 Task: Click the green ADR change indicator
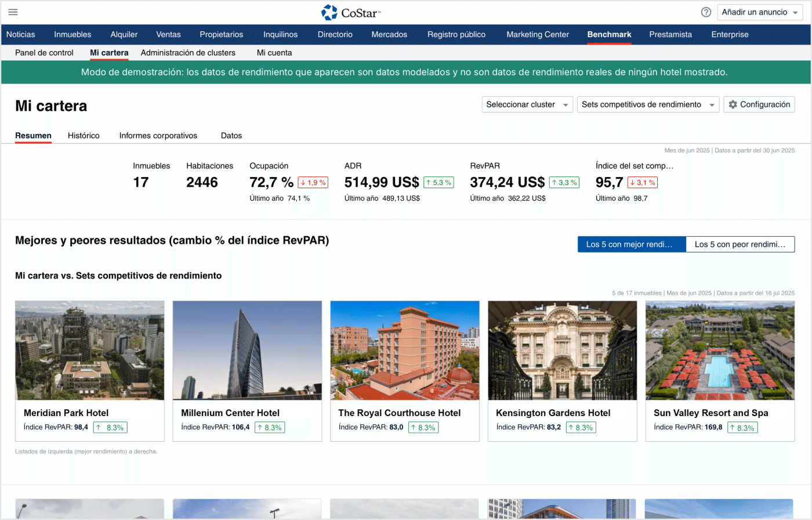(x=438, y=182)
